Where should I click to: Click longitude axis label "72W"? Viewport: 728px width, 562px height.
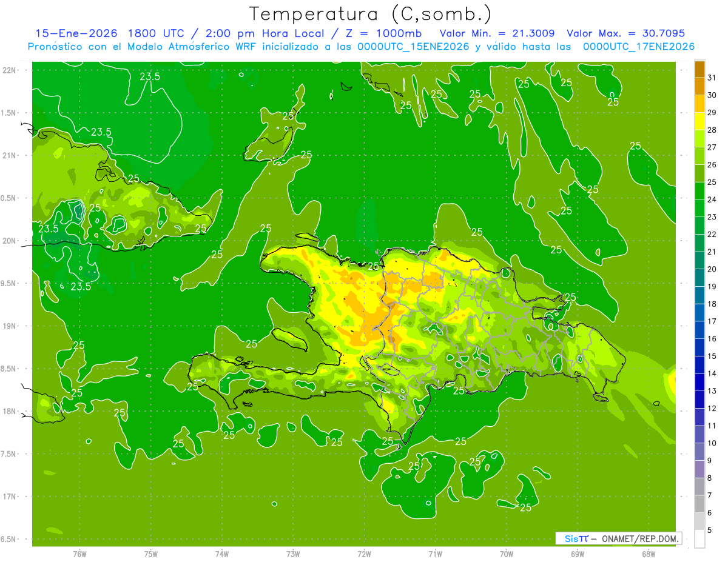point(364,554)
